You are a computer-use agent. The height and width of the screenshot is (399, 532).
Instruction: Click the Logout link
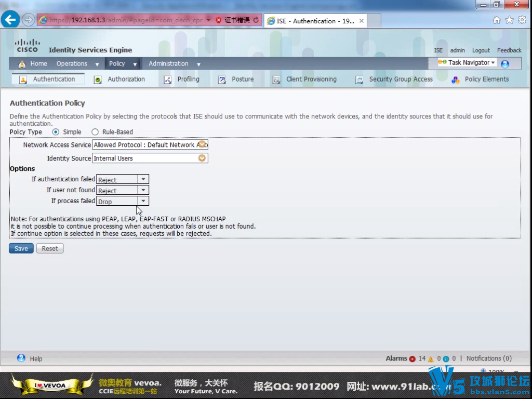click(481, 50)
